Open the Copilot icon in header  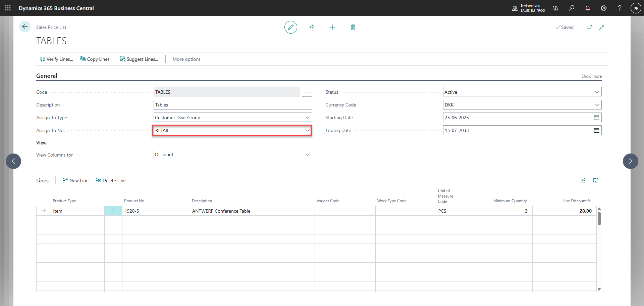pyautogui.click(x=555, y=8)
